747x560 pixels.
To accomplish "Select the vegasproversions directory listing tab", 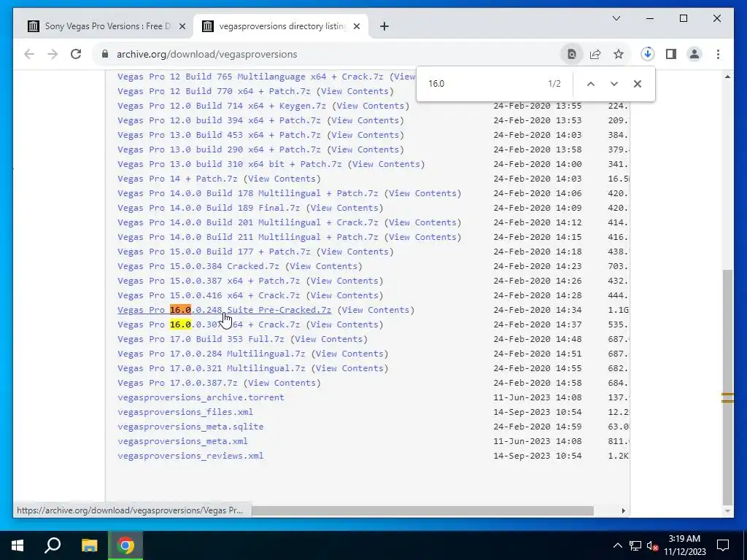I will (281, 26).
